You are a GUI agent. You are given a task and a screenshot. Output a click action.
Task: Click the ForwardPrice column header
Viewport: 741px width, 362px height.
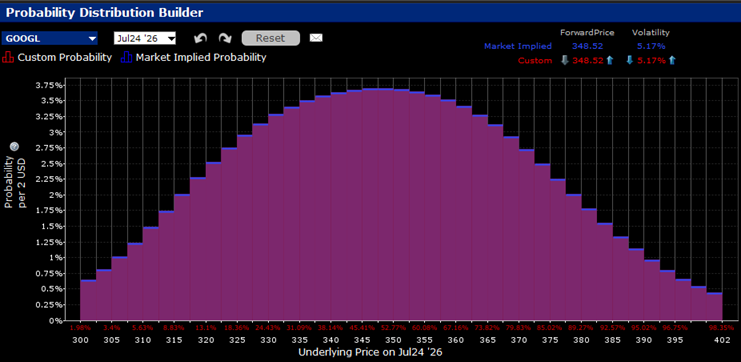click(587, 33)
